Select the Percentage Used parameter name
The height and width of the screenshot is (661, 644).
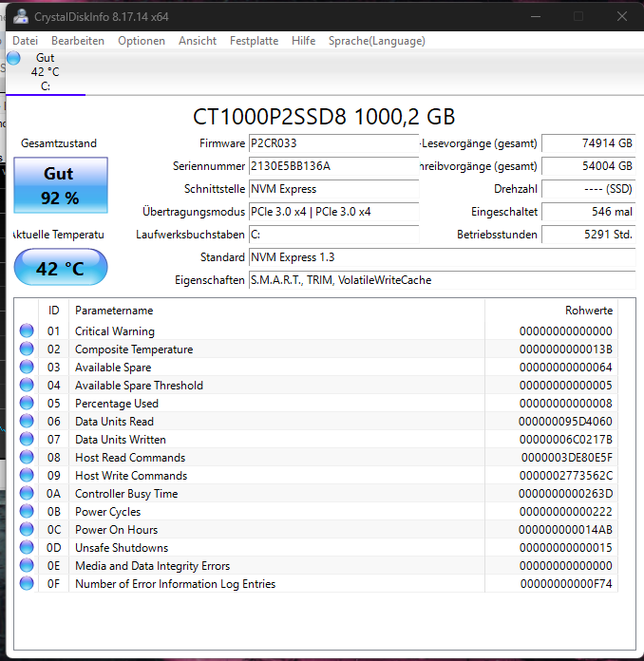tap(117, 404)
